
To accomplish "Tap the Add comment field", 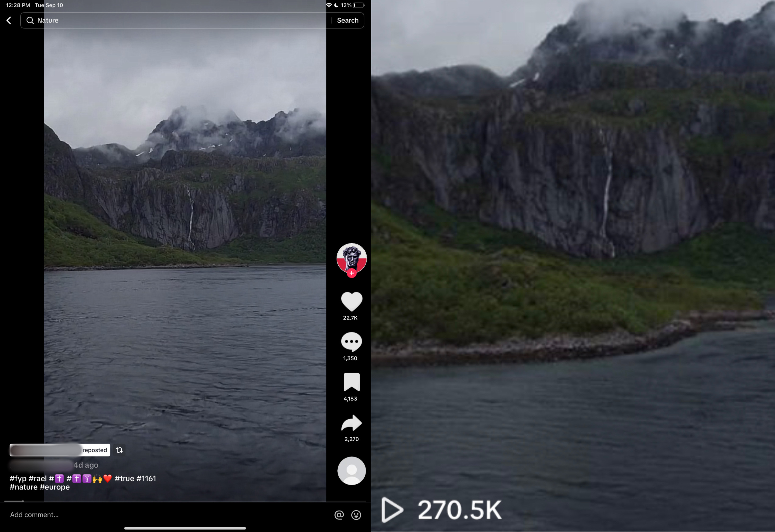I will click(x=34, y=515).
